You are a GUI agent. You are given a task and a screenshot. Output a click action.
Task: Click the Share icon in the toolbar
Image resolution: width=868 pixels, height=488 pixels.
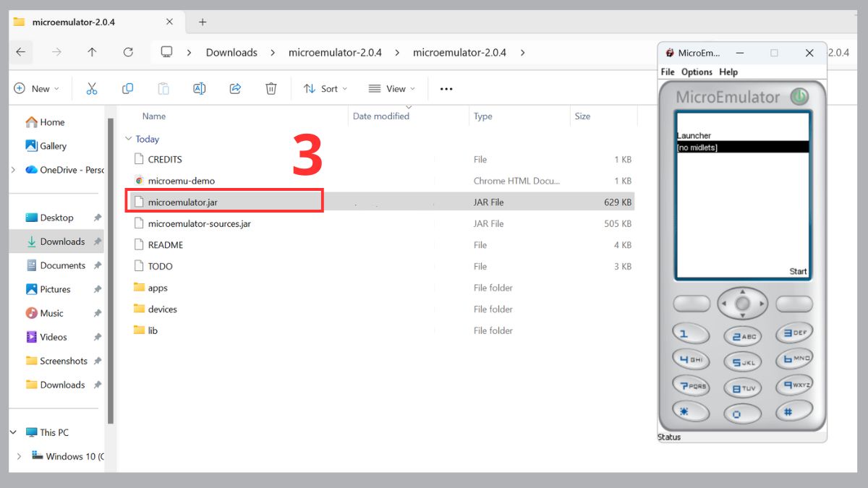pyautogui.click(x=234, y=87)
